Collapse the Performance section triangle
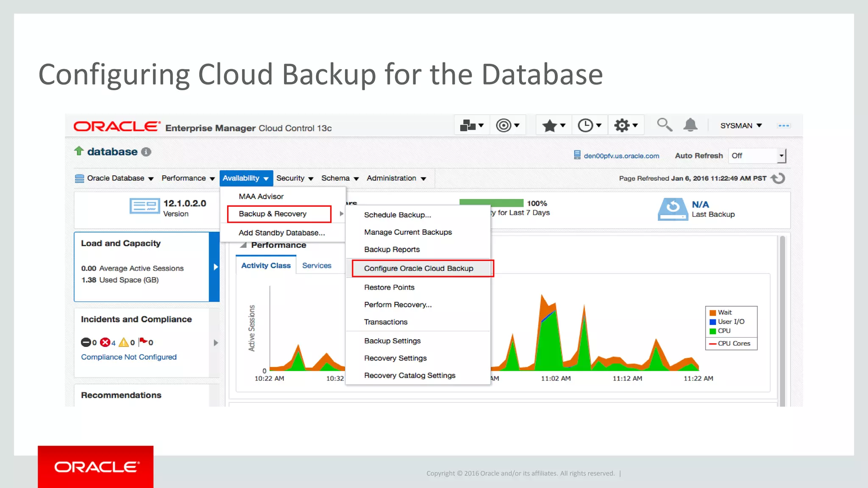The height and width of the screenshot is (488, 868). (243, 245)
